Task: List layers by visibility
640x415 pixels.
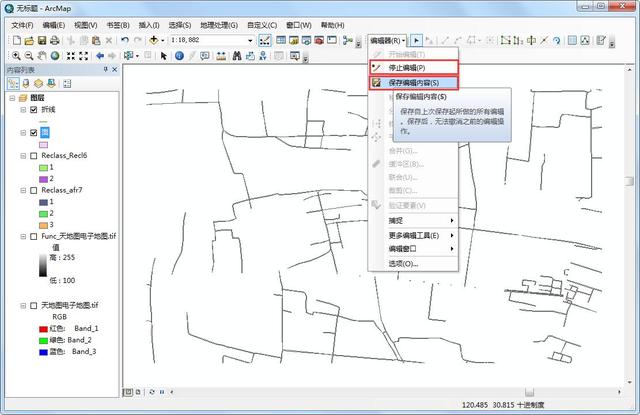Action: (38, 84)
